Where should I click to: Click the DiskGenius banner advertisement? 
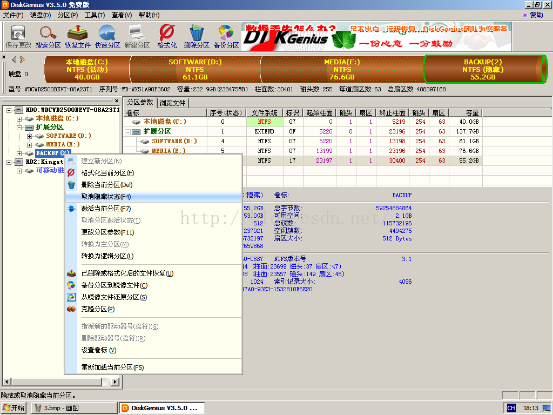(x=376, y=37)
